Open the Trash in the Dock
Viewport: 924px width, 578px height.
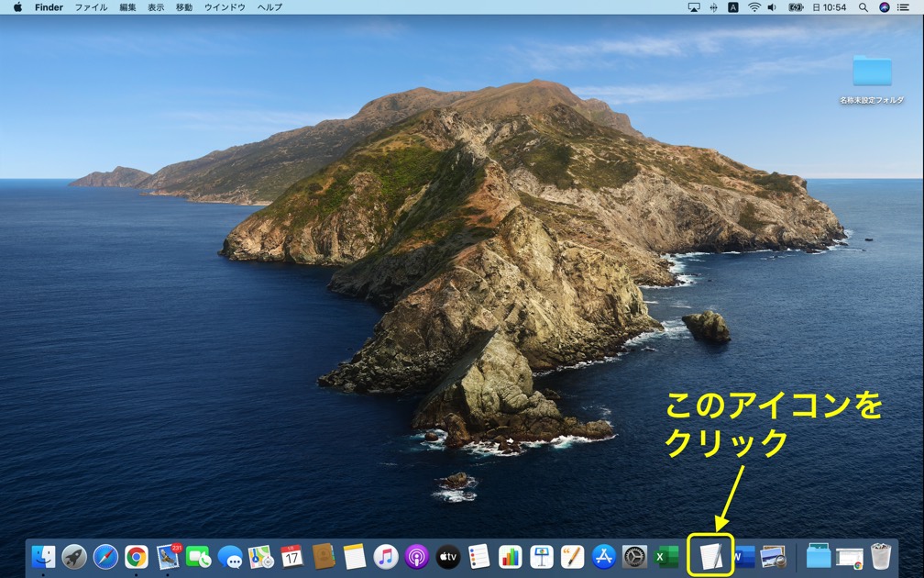tap(881, 556)
